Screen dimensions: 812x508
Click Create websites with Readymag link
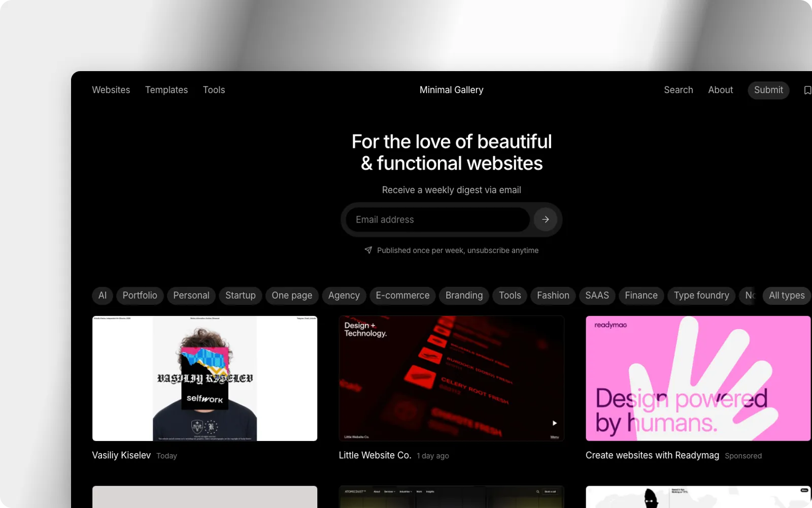(652, 455)
